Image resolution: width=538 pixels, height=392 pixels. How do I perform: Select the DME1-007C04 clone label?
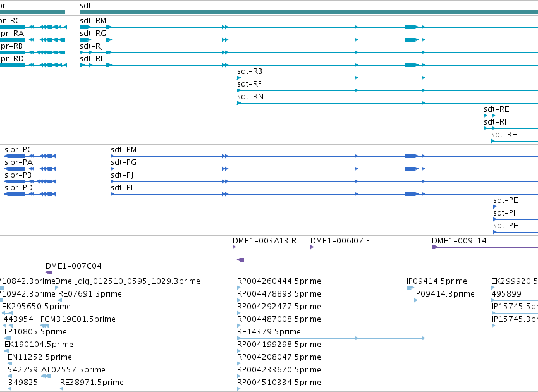73,266
